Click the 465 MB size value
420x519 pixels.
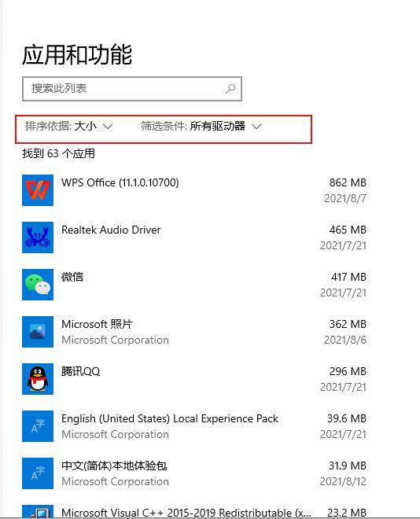pos(348,230)
